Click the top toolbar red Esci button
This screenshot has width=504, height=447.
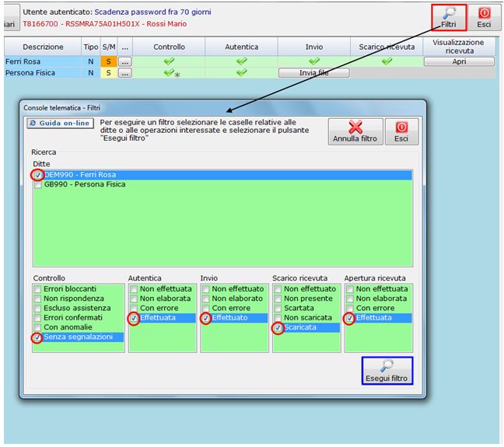[x=484, y=17]
